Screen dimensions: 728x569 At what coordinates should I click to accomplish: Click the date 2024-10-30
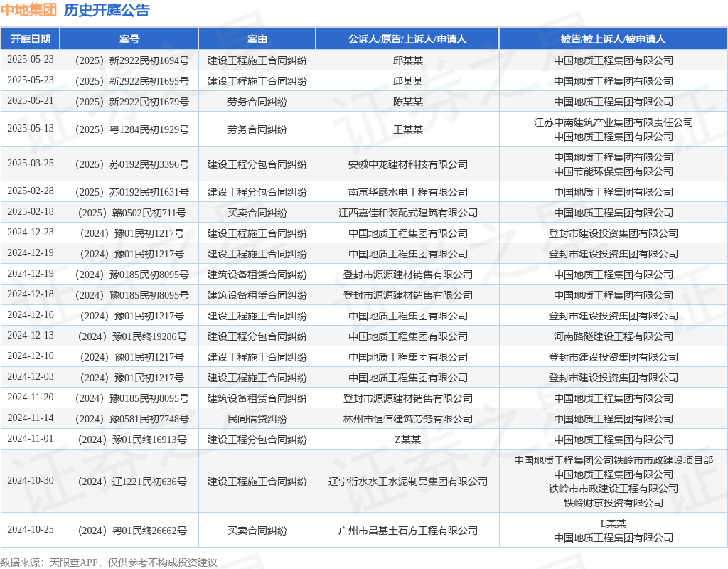coord(31,481)
